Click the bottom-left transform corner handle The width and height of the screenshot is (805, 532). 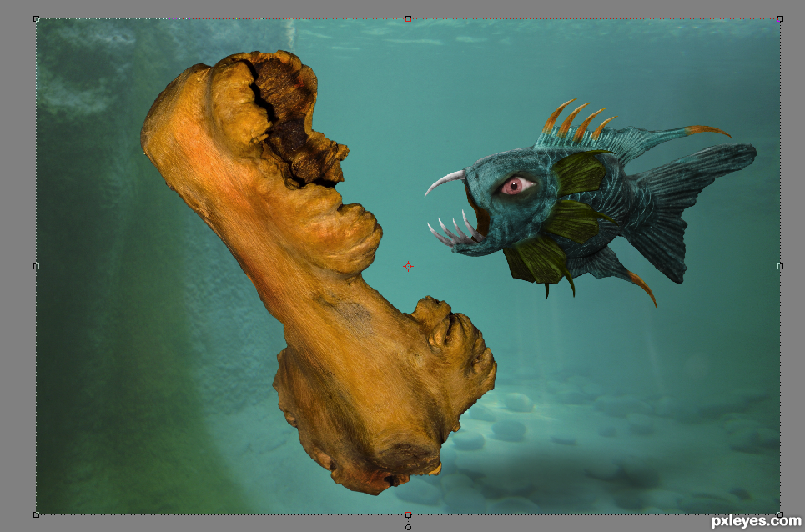click(36, 514)
